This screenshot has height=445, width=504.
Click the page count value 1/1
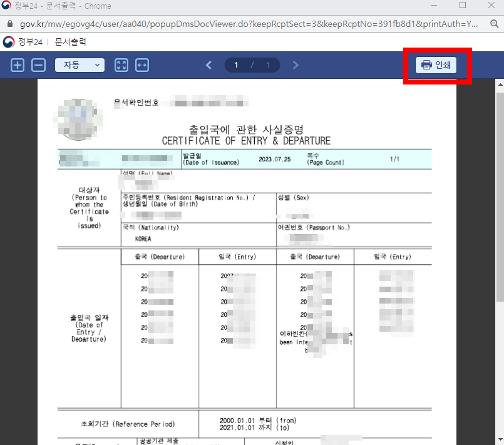[394, 159]
